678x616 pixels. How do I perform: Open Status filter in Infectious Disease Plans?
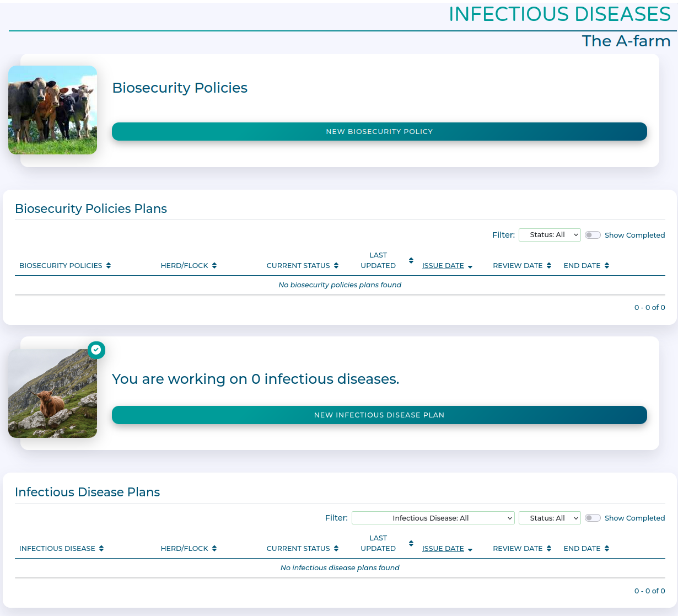[x=550, y=518]
